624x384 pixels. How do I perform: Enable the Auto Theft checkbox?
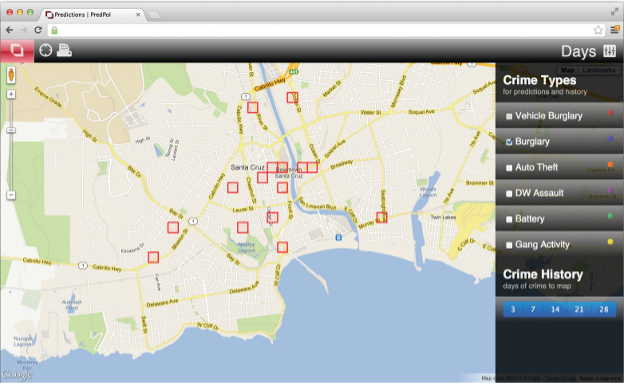[509, 168]
